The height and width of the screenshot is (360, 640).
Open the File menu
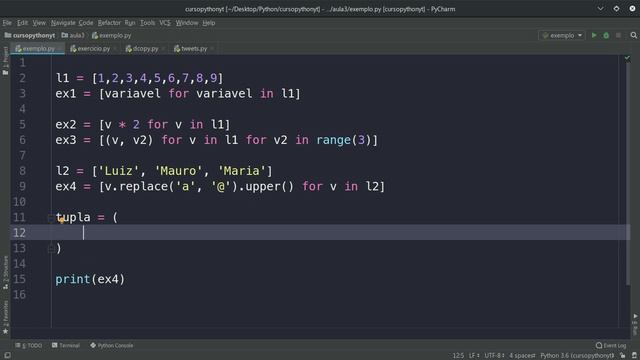pyautogui.click(x=7, y=23)
